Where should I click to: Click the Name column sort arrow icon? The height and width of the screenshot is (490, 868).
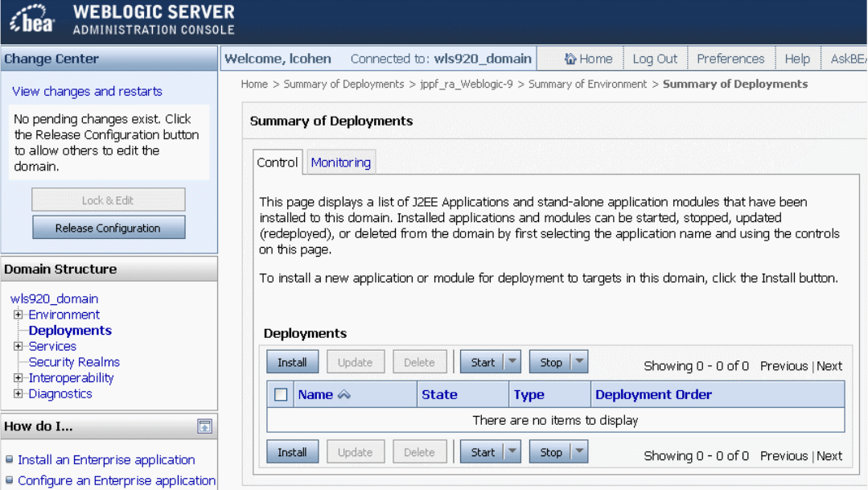point(343,395)
